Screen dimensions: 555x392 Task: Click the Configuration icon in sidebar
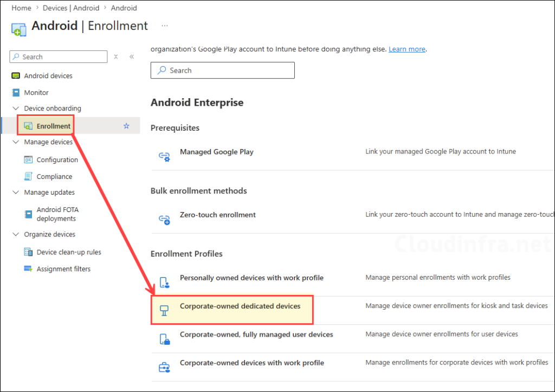[x=28, y=160]
